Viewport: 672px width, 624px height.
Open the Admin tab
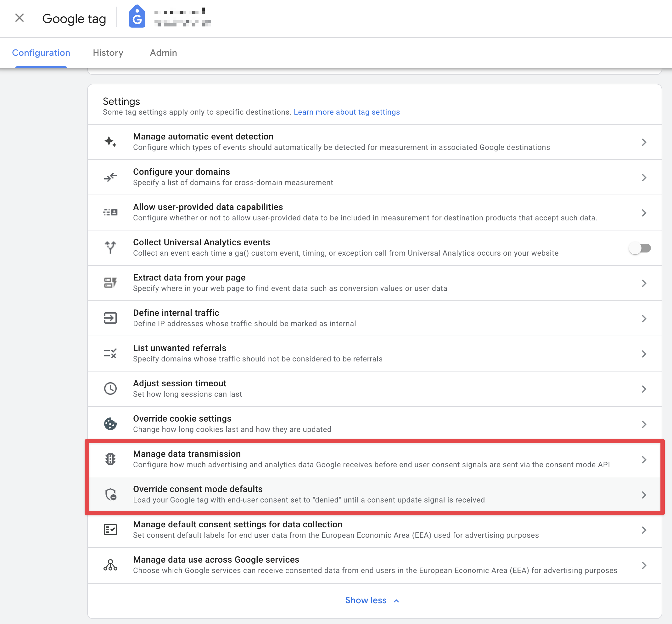click(x=163, y=53)
